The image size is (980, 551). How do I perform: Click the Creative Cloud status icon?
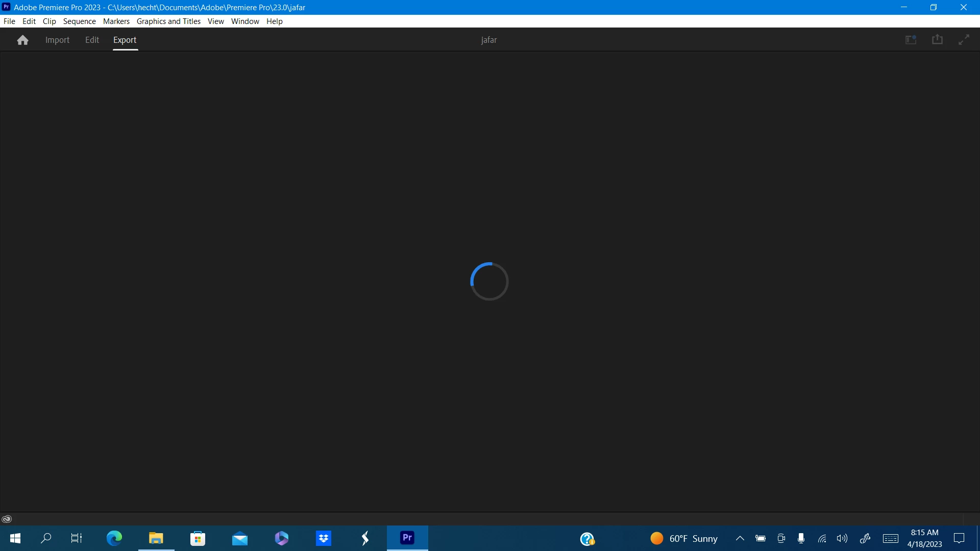(x=7, y=519)
